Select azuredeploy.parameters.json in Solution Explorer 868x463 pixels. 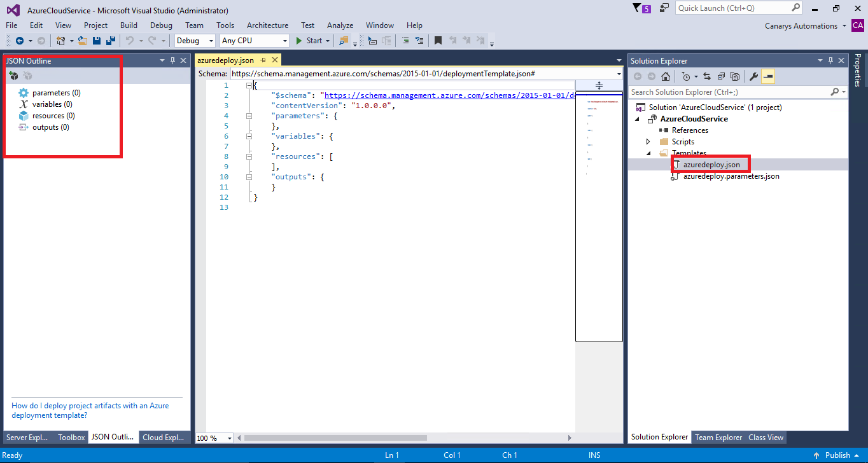[731, 176]
